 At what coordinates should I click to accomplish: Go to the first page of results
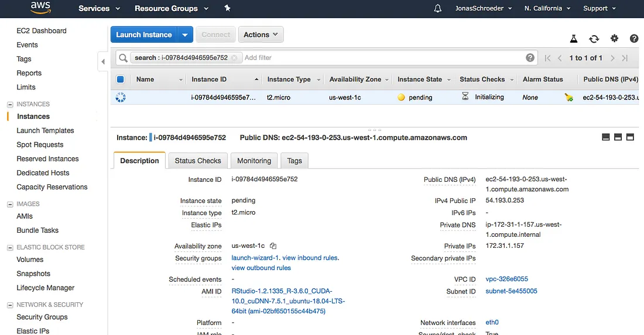(x=547, y=58)
